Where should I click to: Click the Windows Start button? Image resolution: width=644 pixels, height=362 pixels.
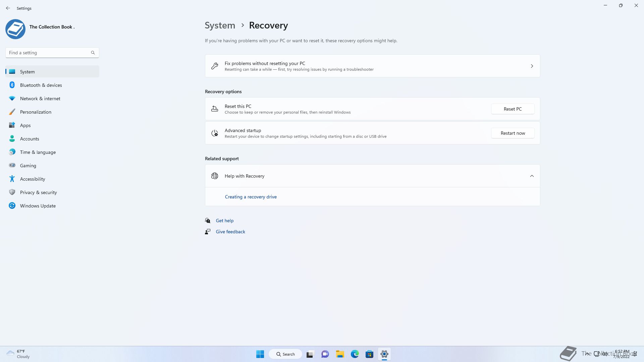click(260, 354)
